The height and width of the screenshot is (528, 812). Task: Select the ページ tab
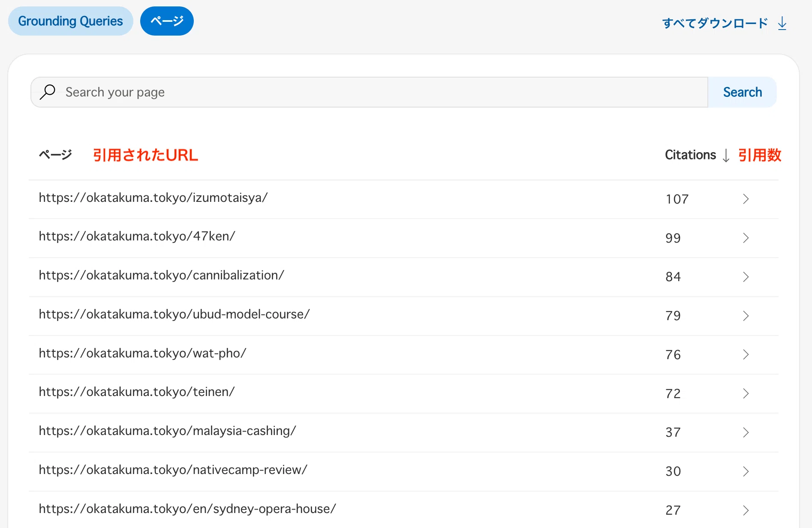pyautogui.click(x=167, y=21)
